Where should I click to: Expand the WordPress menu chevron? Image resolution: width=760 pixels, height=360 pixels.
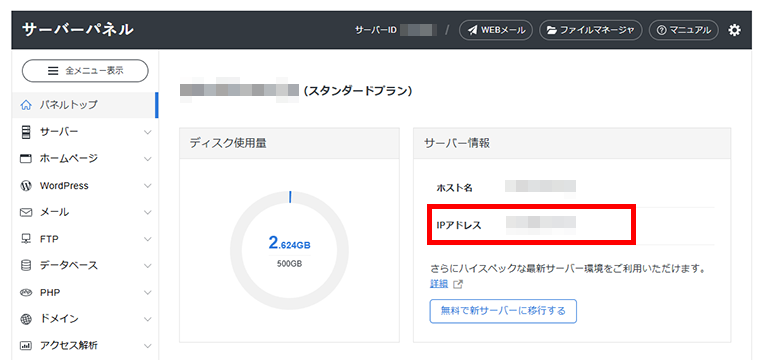[x=148, y=186]
